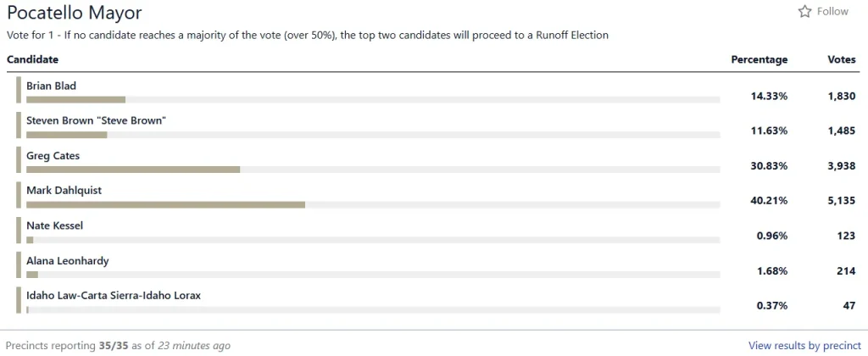
Task: Click the Candidate column header
Action: pyautogui.click(x=32, y=59)
